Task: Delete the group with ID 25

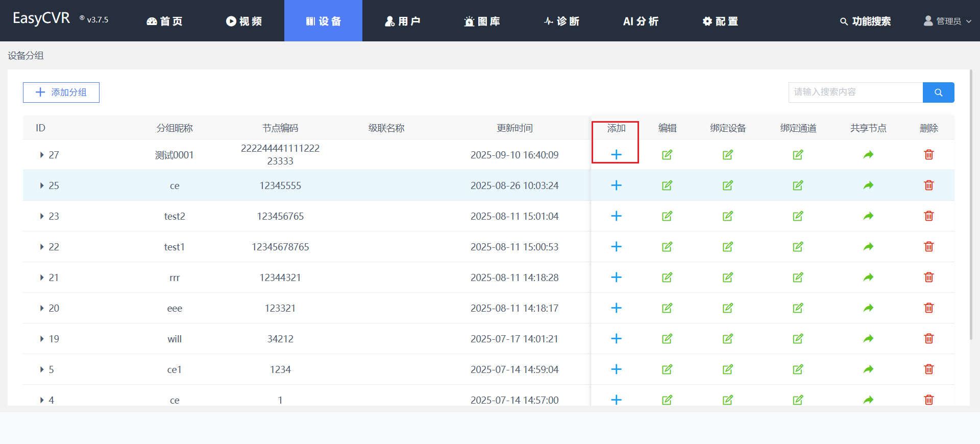Action: click(928, 185)
